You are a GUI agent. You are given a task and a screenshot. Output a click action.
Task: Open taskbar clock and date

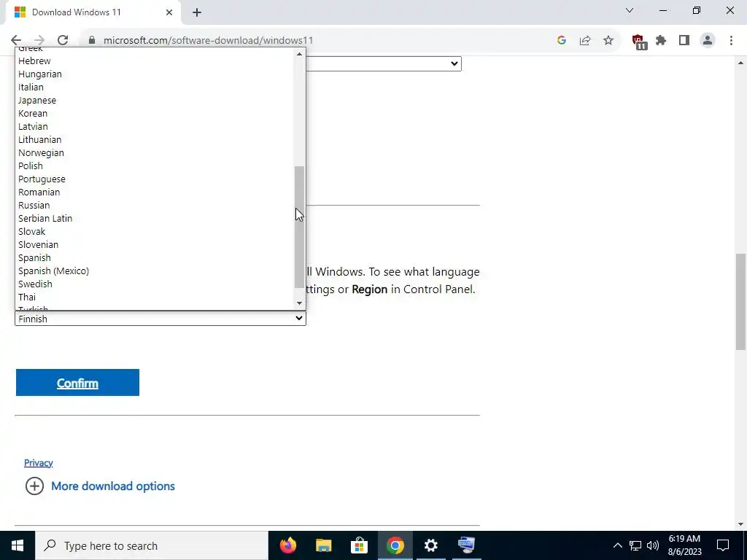[x=684, y=545]
